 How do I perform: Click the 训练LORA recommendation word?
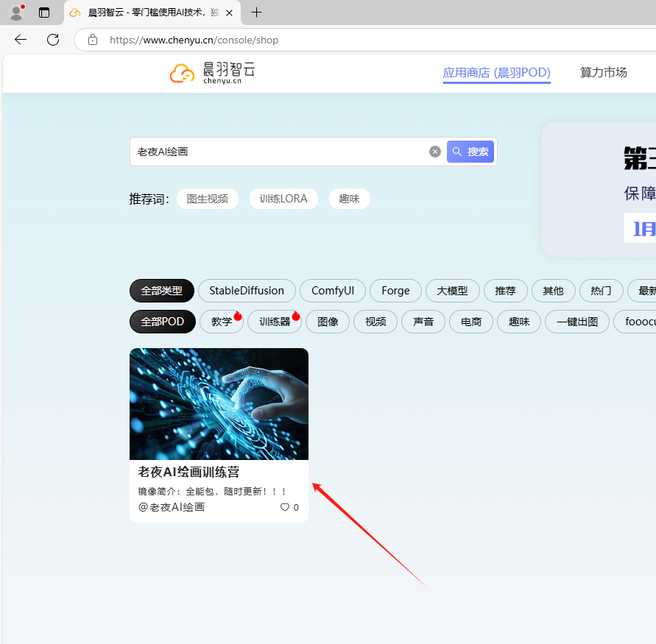(283, 199)
